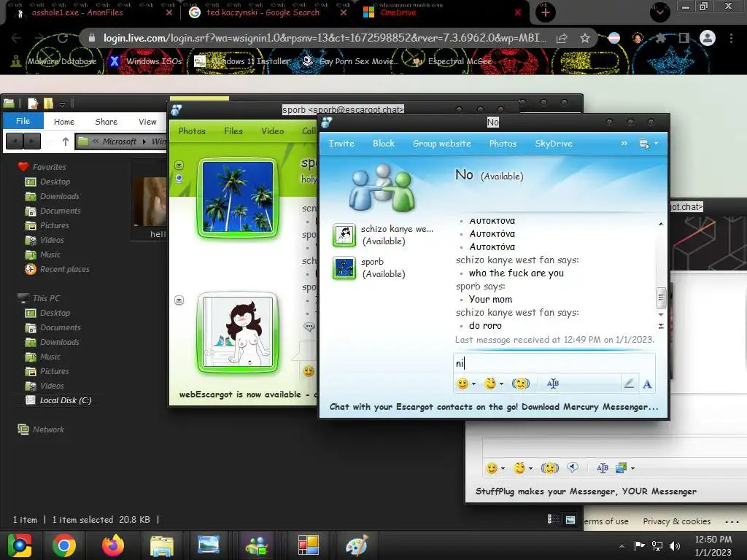The width and height of the screenshot is (747, 560).
Task: Open Chrome profile avatar icon
Action: [708, 38]
